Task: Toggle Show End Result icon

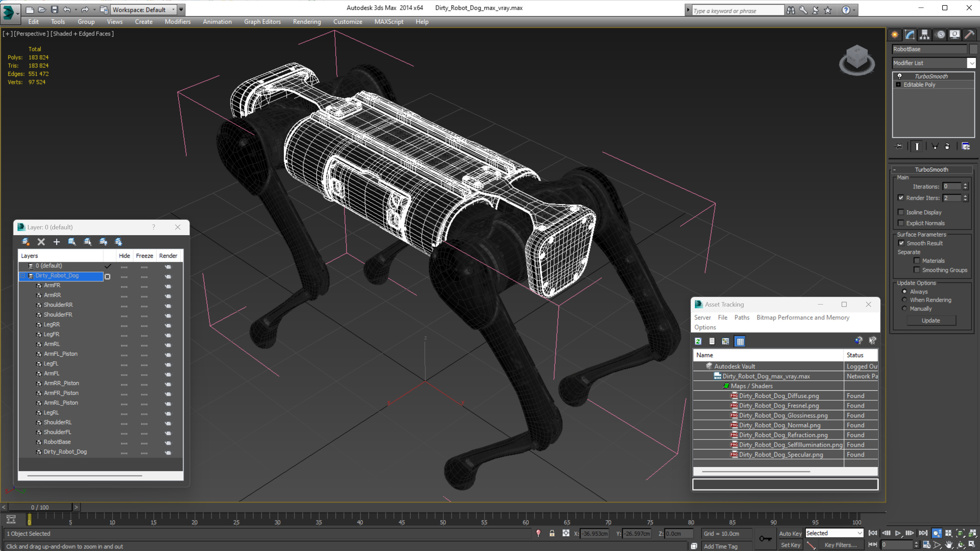Action: coord(917,146)
